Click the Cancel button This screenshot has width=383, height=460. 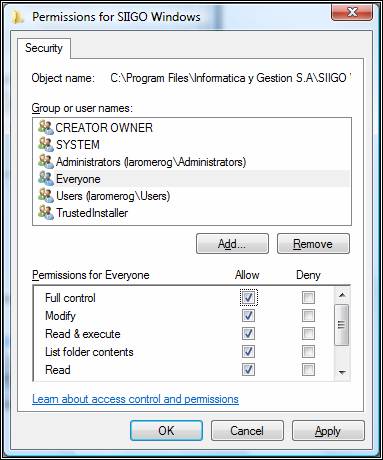click(x=247, y=430)
